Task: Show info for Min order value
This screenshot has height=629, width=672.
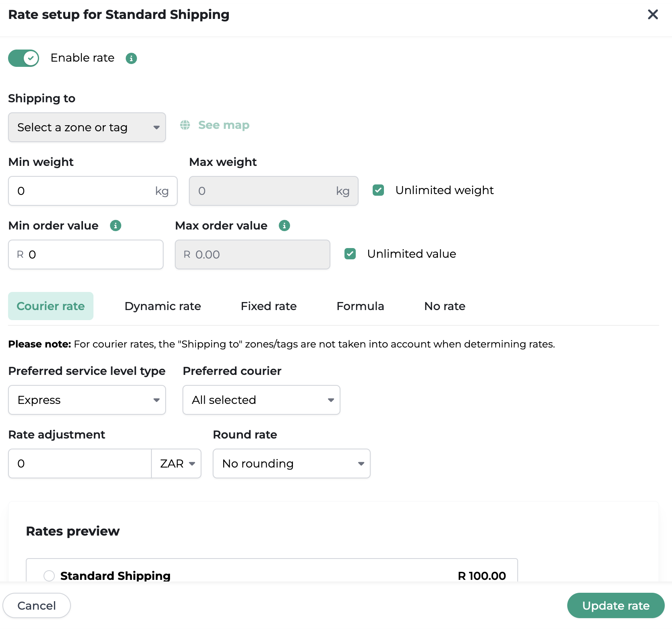Action: tap(116, 226)
